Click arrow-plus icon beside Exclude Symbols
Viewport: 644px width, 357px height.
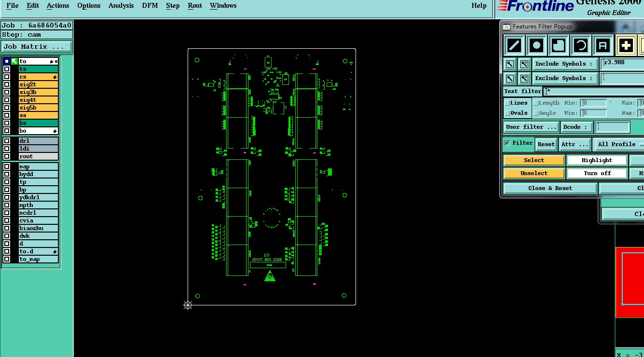click(x=524, y=78)
